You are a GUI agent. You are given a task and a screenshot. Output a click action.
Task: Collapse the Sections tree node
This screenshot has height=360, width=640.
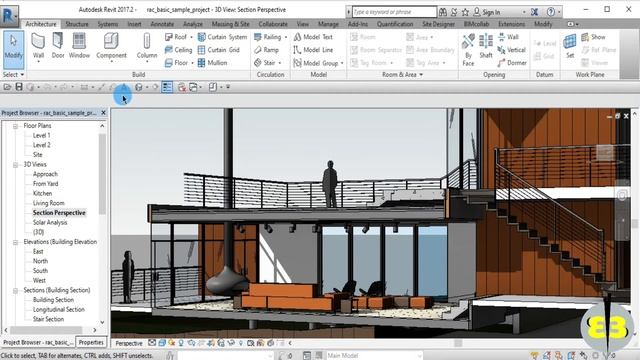click(x=16, y=291)
